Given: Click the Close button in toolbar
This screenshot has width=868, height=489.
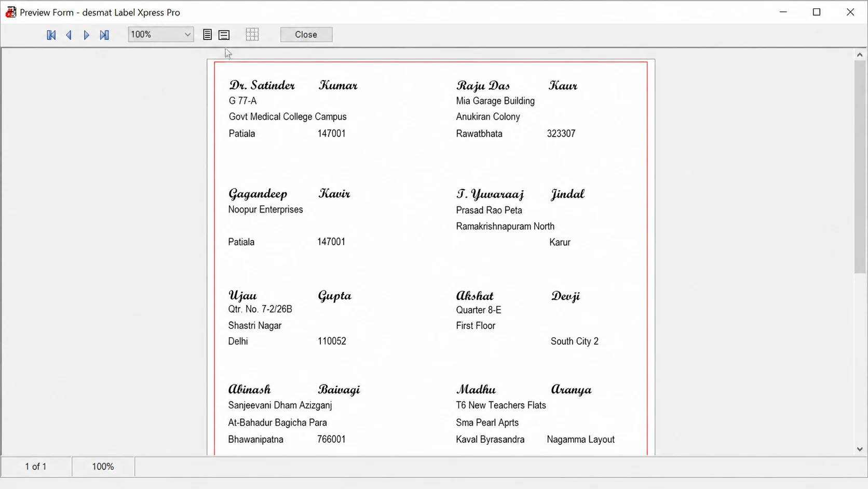Looking at the screenshot, I should tap(306, 34).
